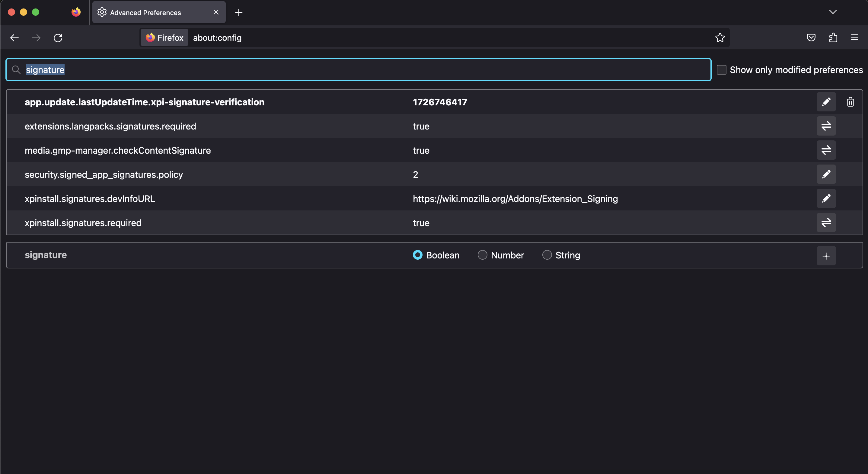Edit app.update.lastUpdateTime.xpi-signature-verification value
Screen dimensions: 868x474
point(826,102)
